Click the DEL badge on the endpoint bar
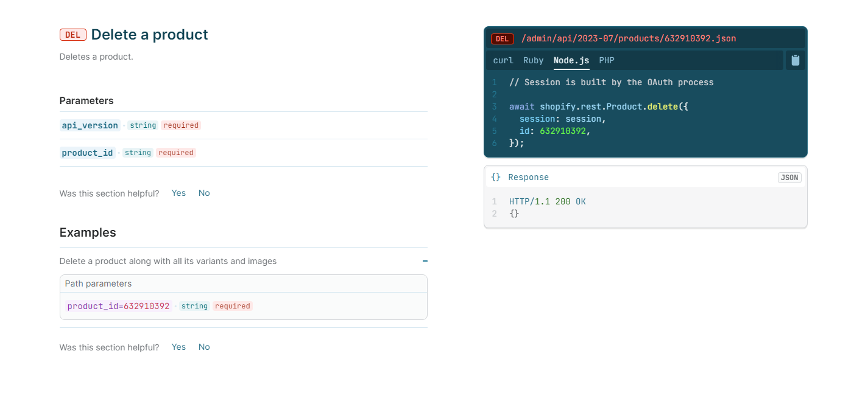Image resolution: width=868 pixels, height=393 pixels. click(502, 38)
